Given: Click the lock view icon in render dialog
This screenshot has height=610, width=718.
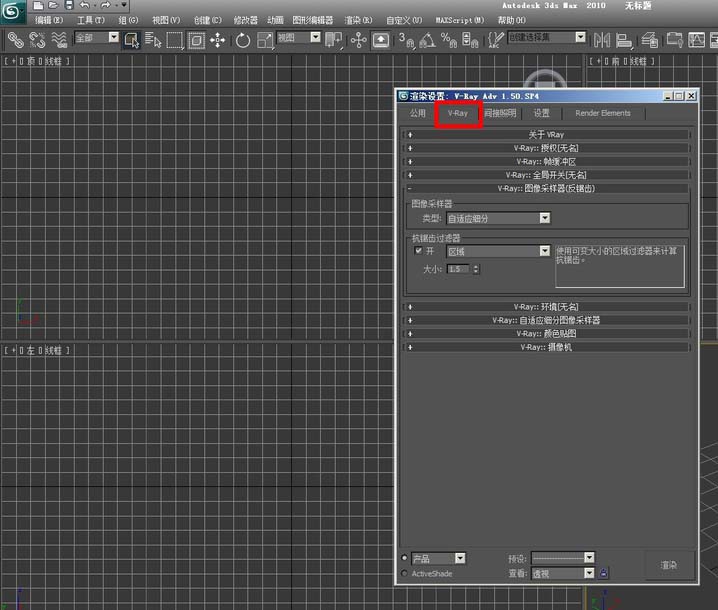Looking at the screenshot, I should point(604,573).
